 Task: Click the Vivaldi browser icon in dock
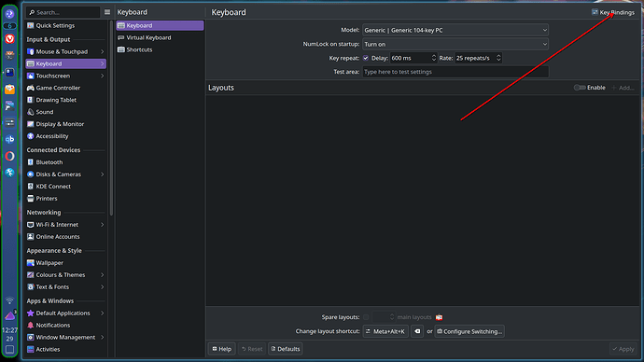tap(10, 39)
